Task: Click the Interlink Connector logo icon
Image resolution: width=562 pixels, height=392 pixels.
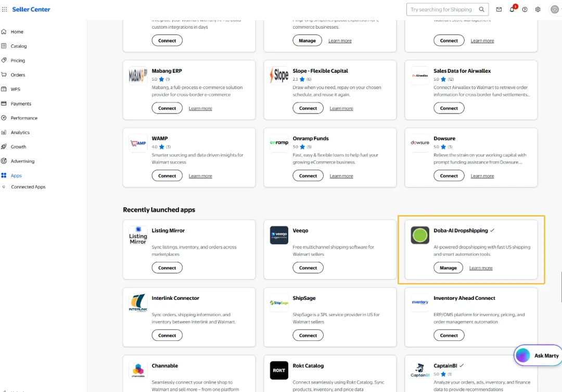Action: pyautogui.click(x=138, y=302)
